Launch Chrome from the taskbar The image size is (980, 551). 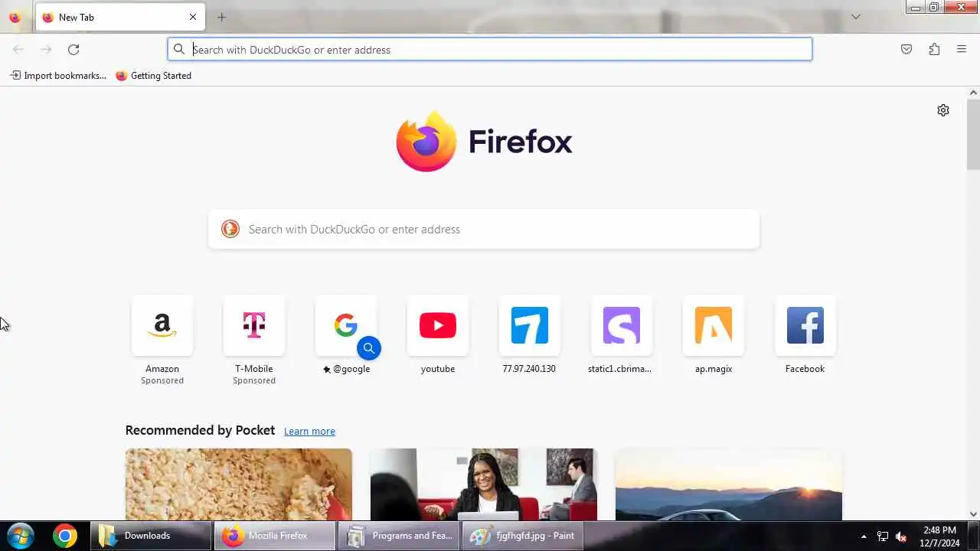click(65, 536)
